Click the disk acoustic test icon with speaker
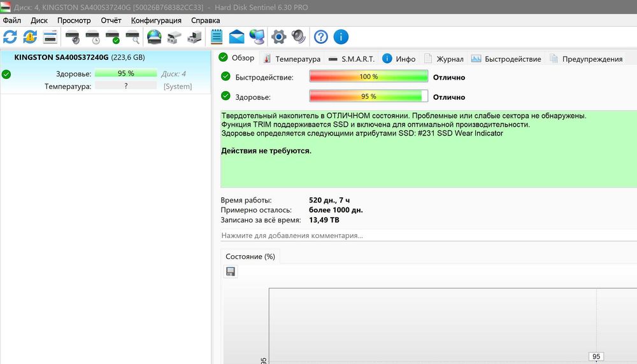The height and width of the screenshot is (364, 637). pos(73,37)
